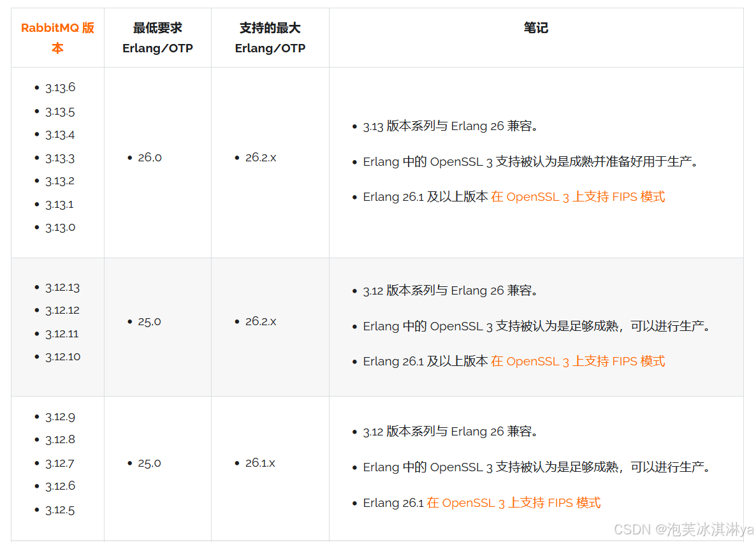The image size is (756, 542).
Task: Select version 3.12.6 in the list
Action: pyautogui.click(x=61, y=486)
